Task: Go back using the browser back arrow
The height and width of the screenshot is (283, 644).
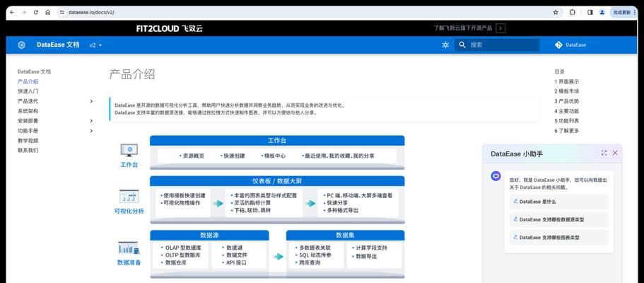Action: click(x=12, y=12)
